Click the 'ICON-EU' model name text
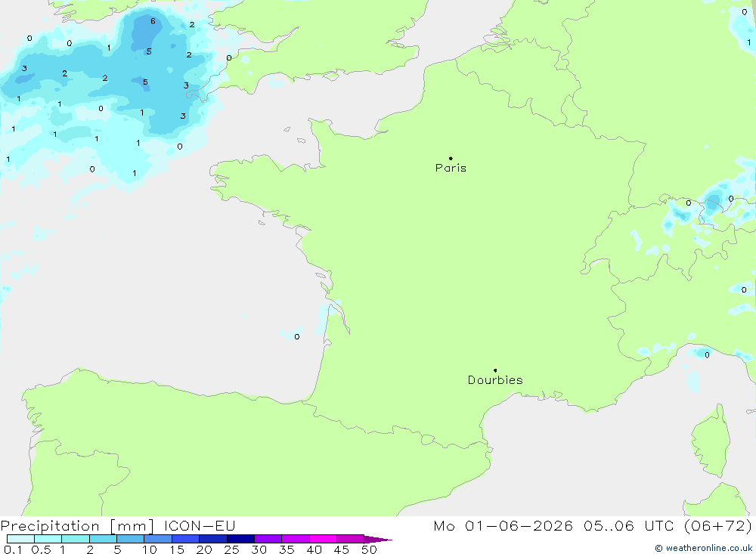756x554 pixels. point(200,525)
